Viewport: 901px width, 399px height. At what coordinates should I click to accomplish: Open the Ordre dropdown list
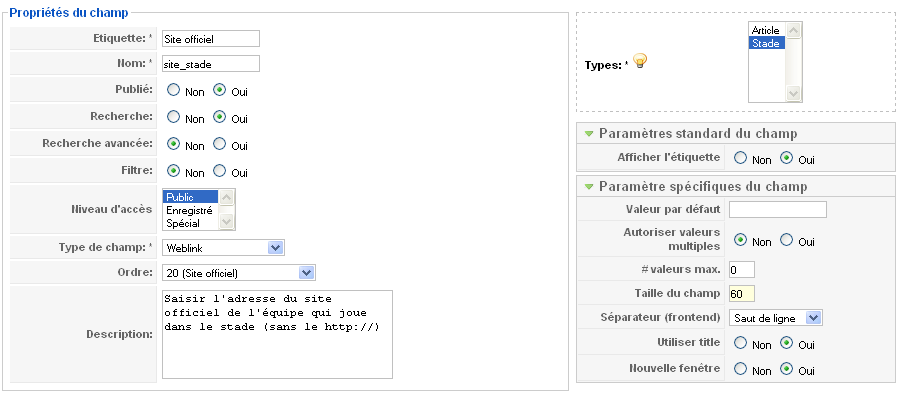click(x=238, y=273)
